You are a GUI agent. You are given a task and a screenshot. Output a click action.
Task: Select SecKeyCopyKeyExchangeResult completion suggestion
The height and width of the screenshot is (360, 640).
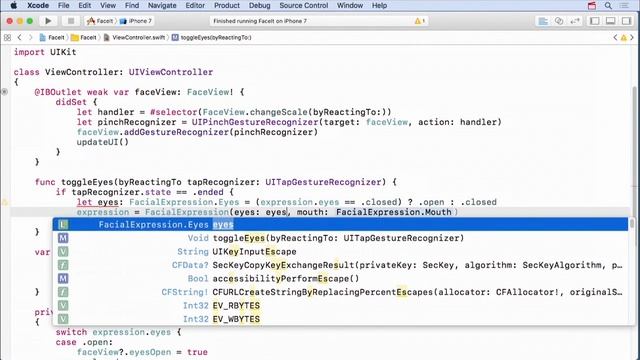tap(340, 265)
